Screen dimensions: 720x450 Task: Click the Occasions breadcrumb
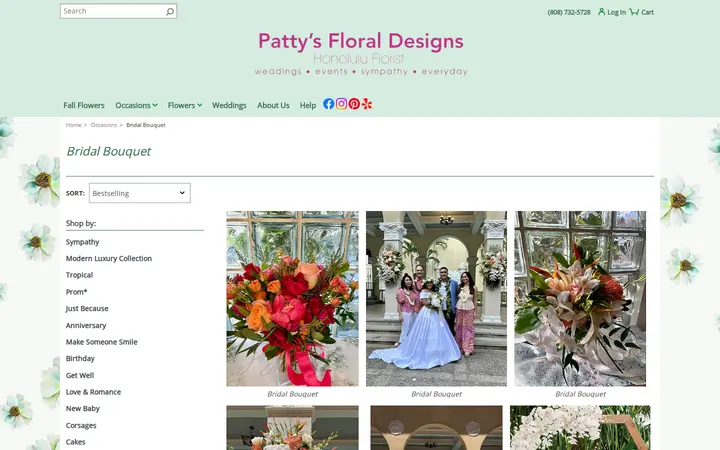104,125
